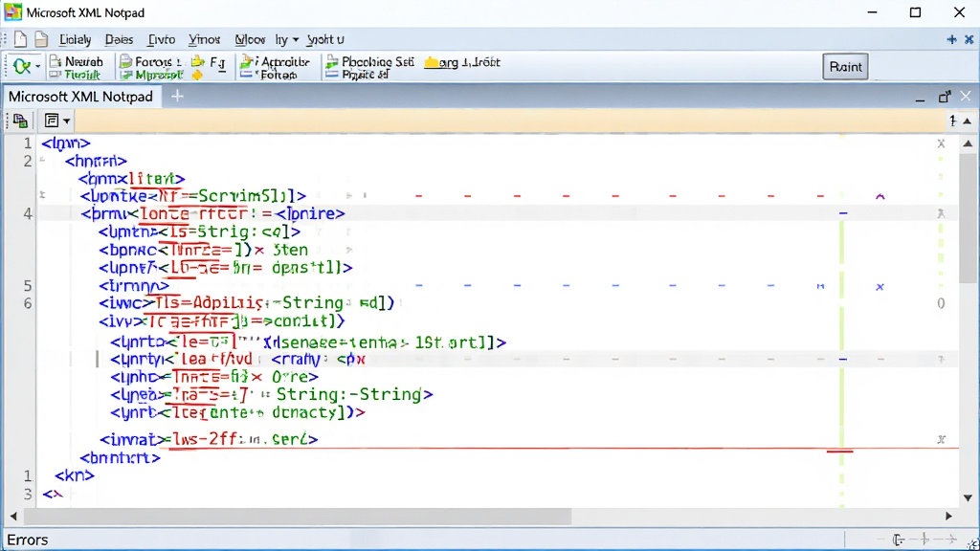Click the blue plus icon in menu bar
Screen dimensions: 980x551
pos(951,39)
